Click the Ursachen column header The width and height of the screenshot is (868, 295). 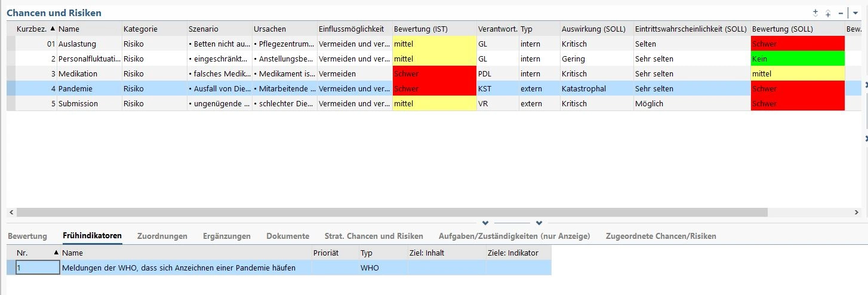point(284,29)
